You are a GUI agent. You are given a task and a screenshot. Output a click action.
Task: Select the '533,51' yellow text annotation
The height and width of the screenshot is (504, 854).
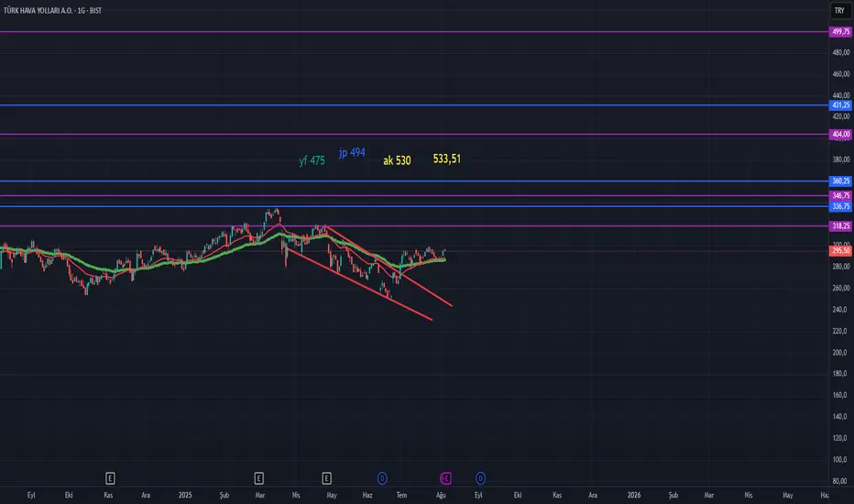446,159
